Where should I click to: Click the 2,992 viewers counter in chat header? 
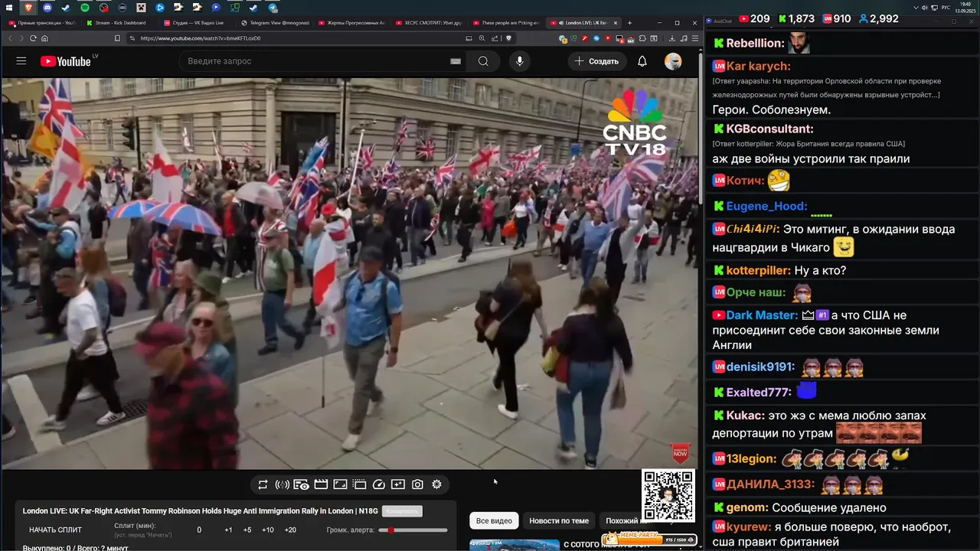point(878,18)
